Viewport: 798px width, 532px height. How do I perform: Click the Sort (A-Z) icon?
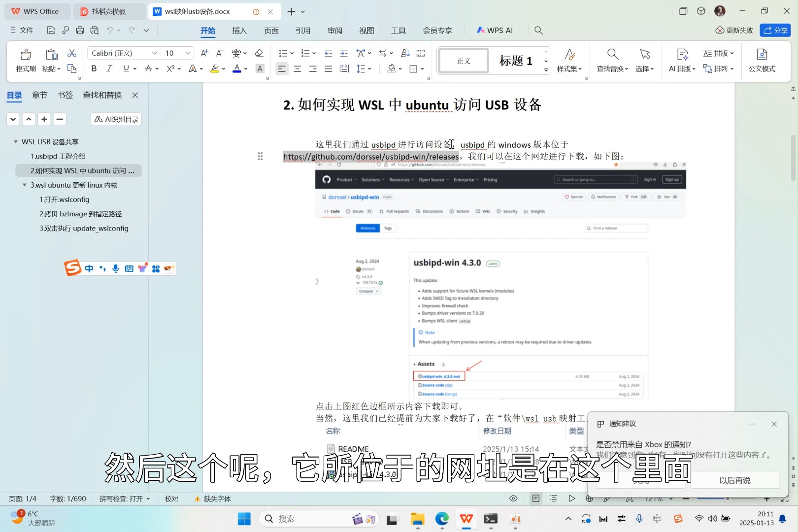coord(405,53)
